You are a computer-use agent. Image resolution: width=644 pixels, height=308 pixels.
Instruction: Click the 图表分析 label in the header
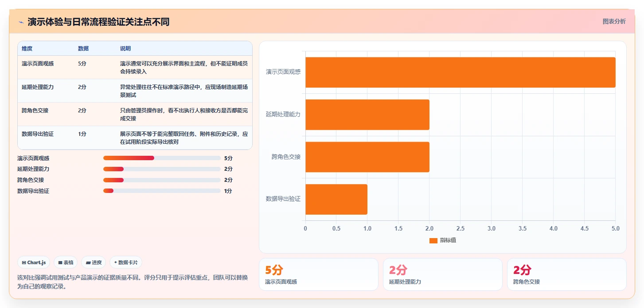[x=614, y=21]
